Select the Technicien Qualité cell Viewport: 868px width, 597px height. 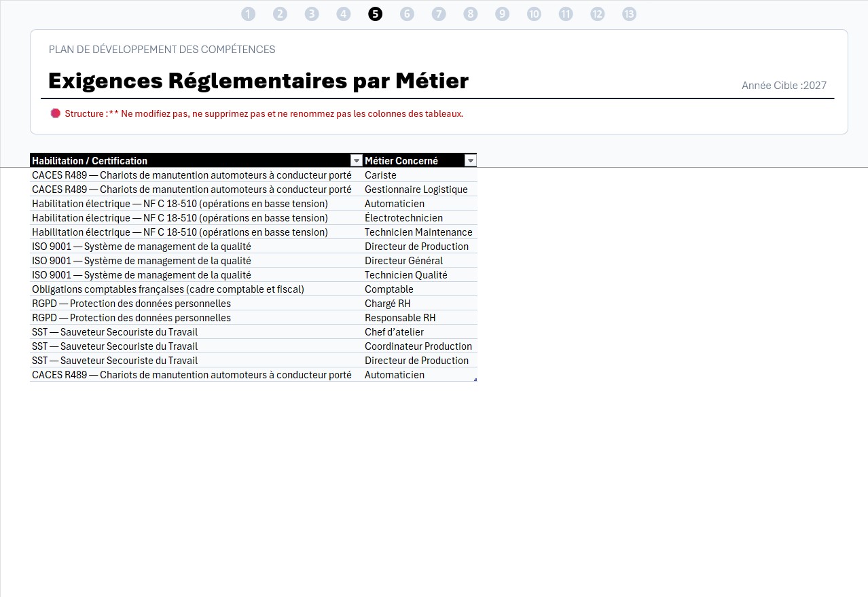pos(420,275)
